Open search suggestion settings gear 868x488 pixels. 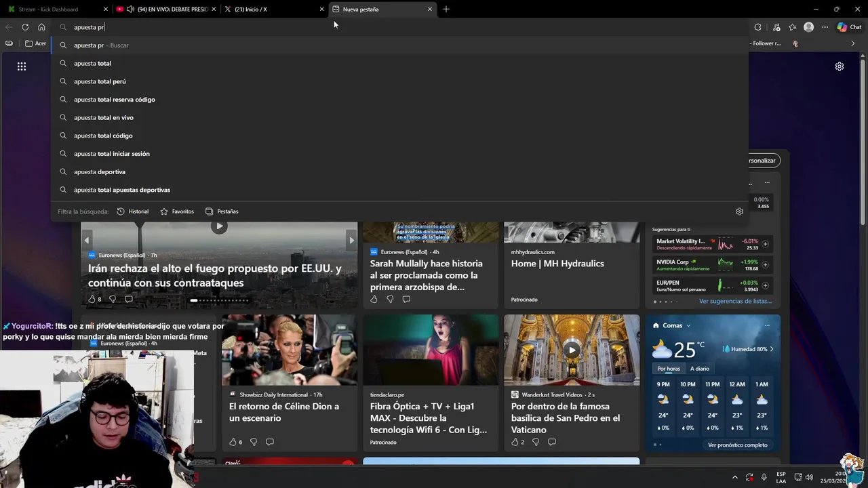[740, 211]
